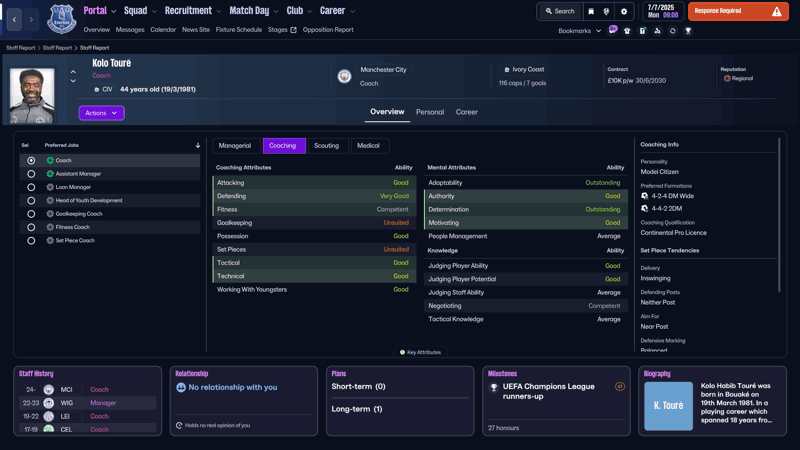Click the circular refresh icon in bookmarks bar
800x450 pixels.
672,31
